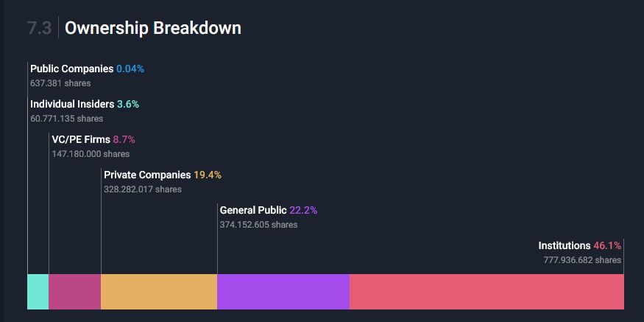644x322 pixels.
Task: Click the Ownership Breakdown heading
Action: coord(153,29)
